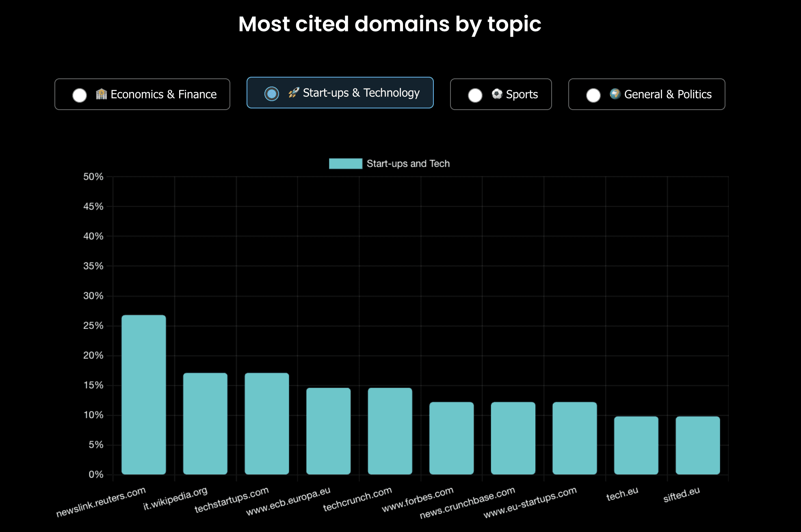Click the bank icon in Economics & Finance button

pos(102,94)
